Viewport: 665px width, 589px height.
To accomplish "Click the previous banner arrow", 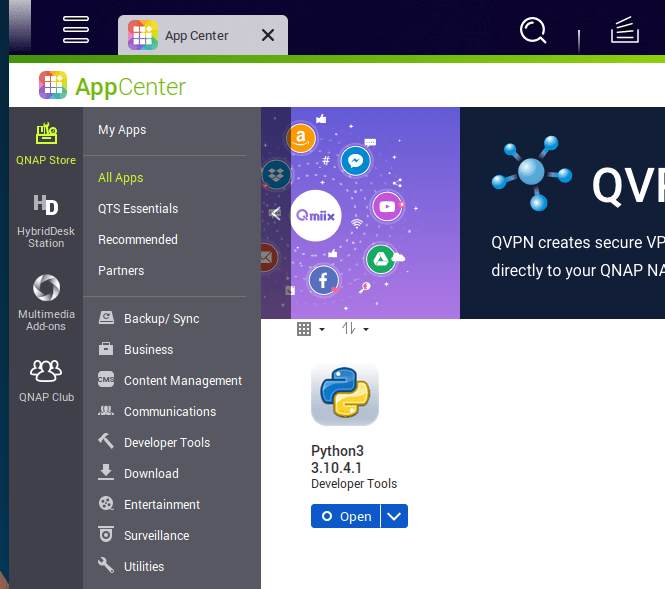I will 275,213.
